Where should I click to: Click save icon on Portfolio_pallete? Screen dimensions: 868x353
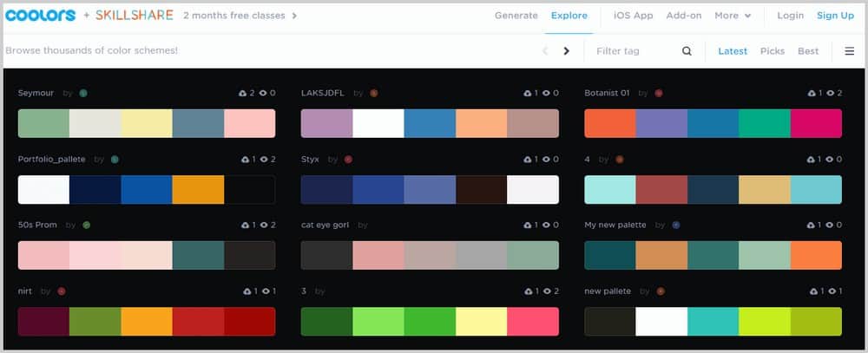246,160
